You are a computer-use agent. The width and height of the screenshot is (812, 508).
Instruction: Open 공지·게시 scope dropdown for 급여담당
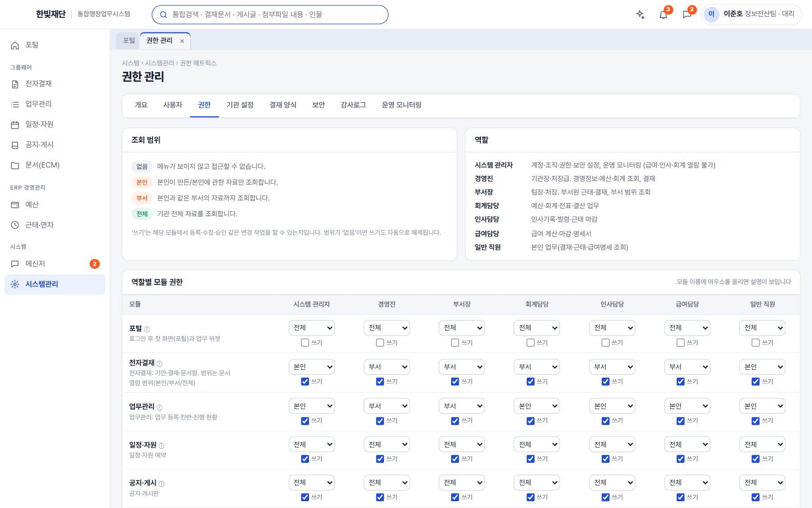point(687,482)
